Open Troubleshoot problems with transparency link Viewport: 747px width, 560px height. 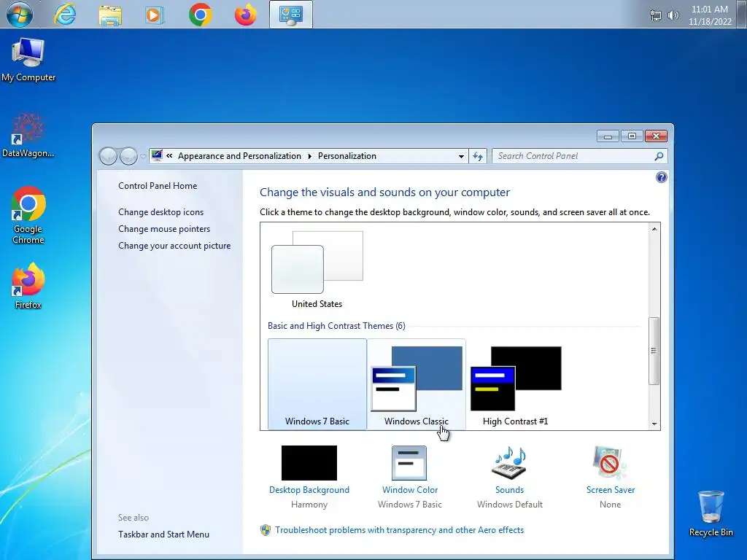tap(399, 530)
